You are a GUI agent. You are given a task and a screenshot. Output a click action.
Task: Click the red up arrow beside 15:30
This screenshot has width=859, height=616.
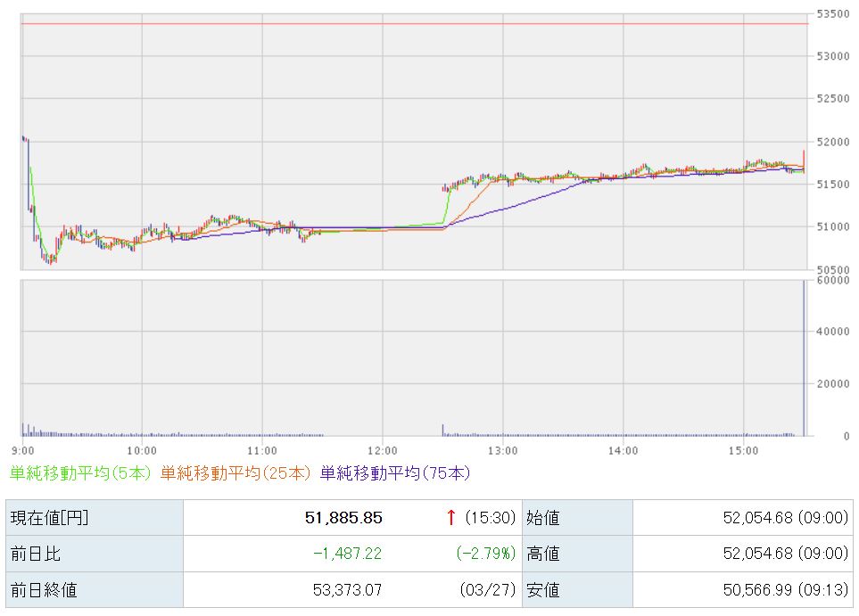(450, 517)
